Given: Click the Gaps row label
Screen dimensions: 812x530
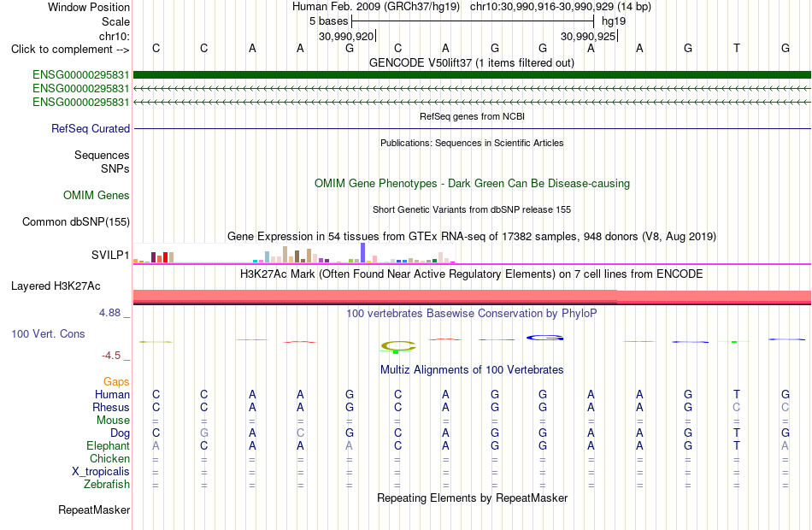Looking at the screenshot, I should tap(116, 382).
